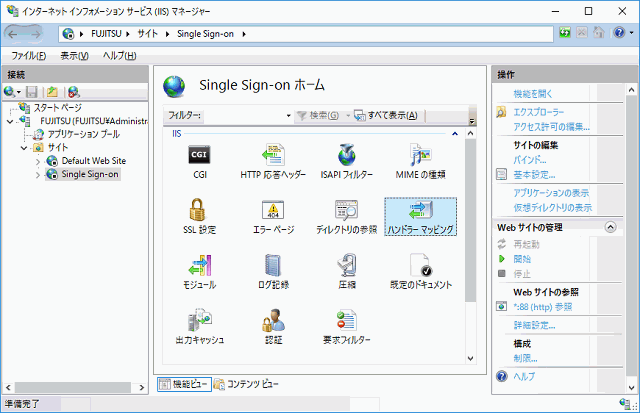640x413 pixels.
Task: Open 出力キャッシュ feature
Action: (x=199, y=327)
